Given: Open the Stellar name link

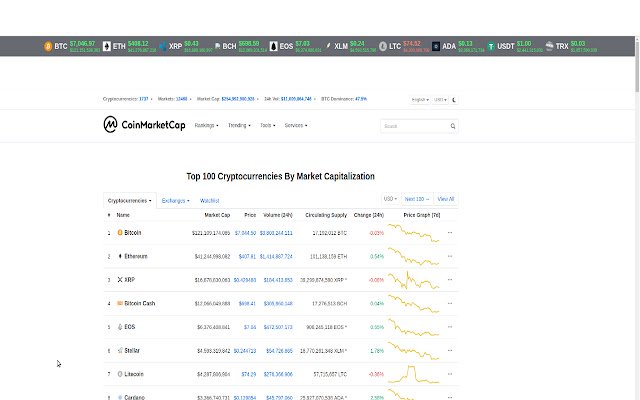Looking at the screenshot, I should (x=132, y=350).
